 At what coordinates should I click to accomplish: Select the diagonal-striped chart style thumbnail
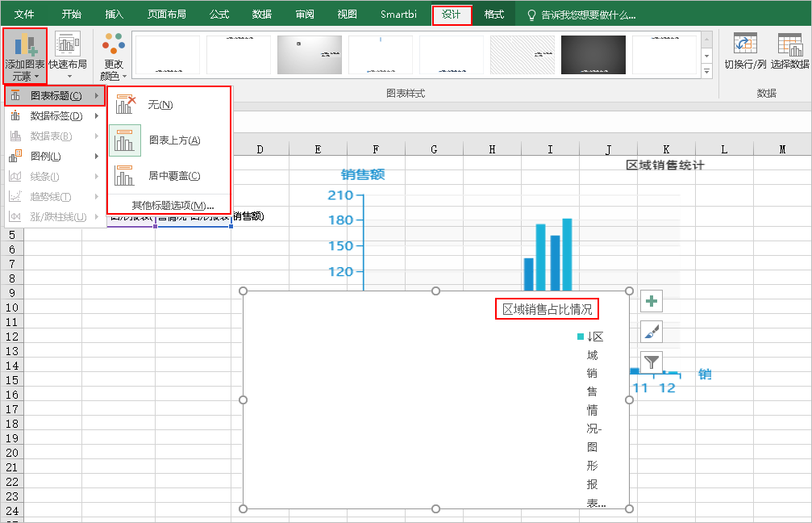pyautogui.click(x=523, y=54)
